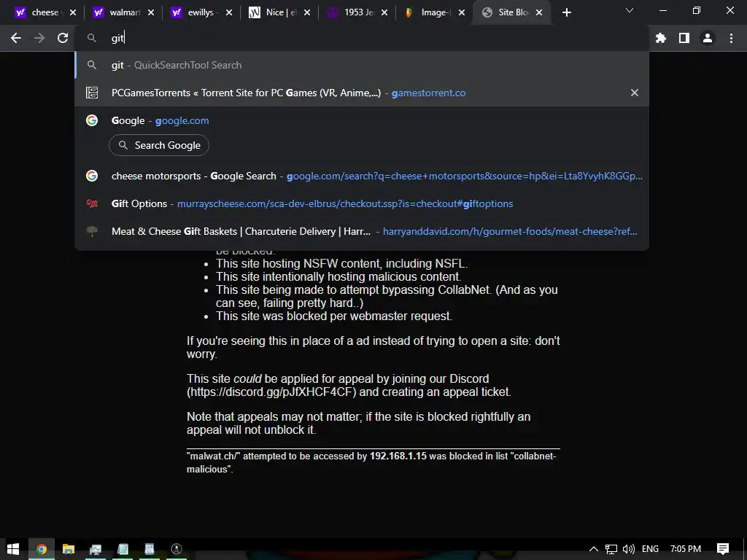
Task: Open the side panel icon
Action: (684, 38)
